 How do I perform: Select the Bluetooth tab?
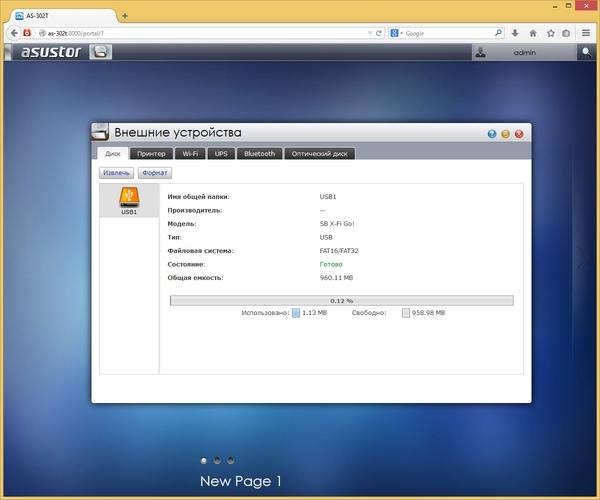click(259, 153)
